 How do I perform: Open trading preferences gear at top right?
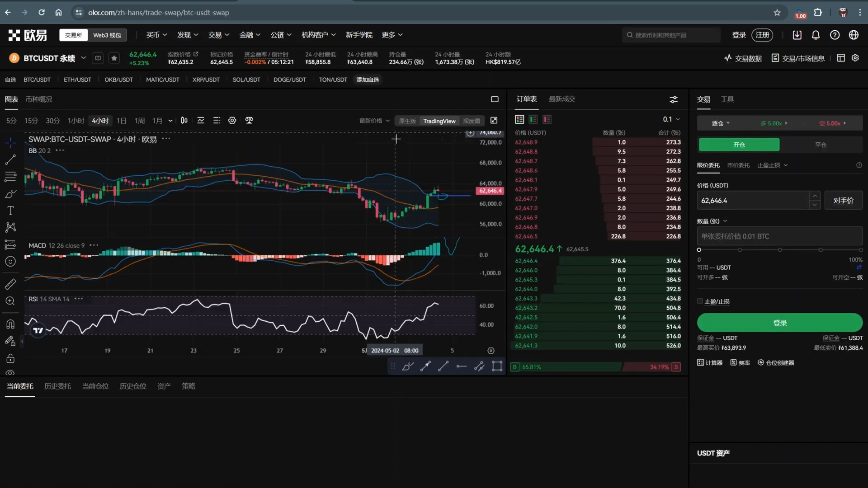pyautogui.click(x=855, y=58)
